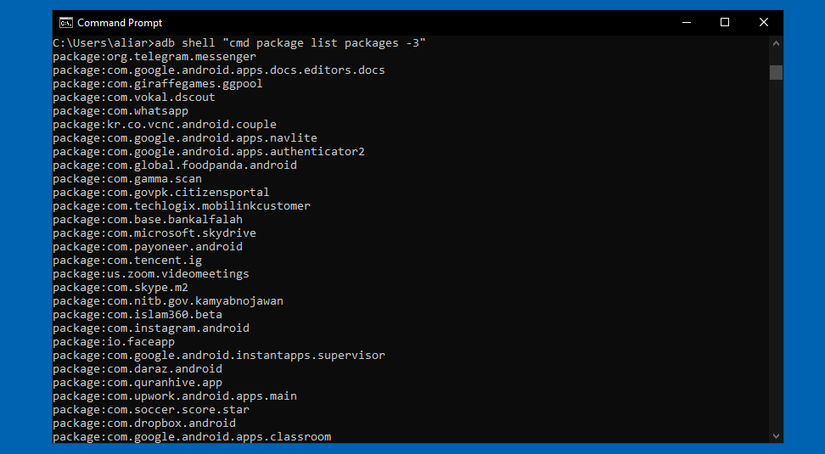Click the adb shell command line
Screen dimensions: 825x454
pos(239,43)
